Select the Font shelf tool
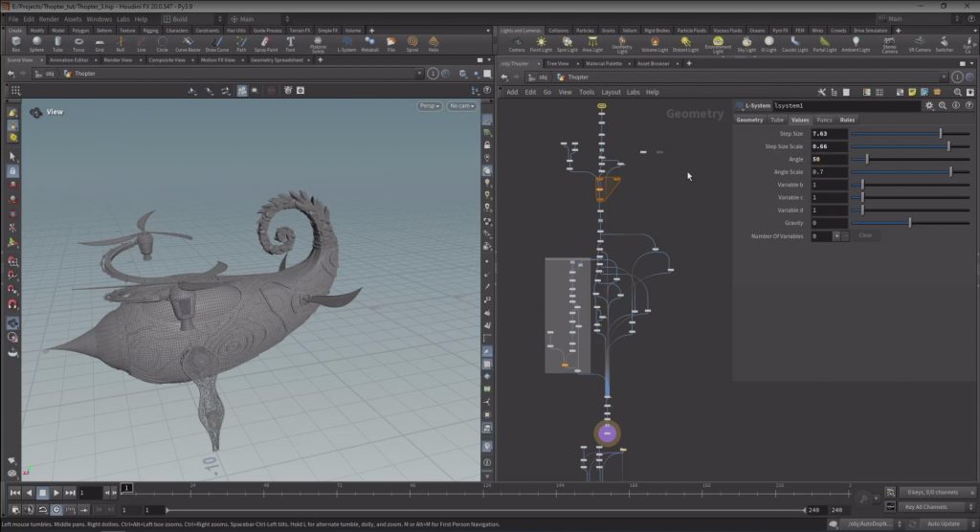980x532 pixels. coord(290,44)
